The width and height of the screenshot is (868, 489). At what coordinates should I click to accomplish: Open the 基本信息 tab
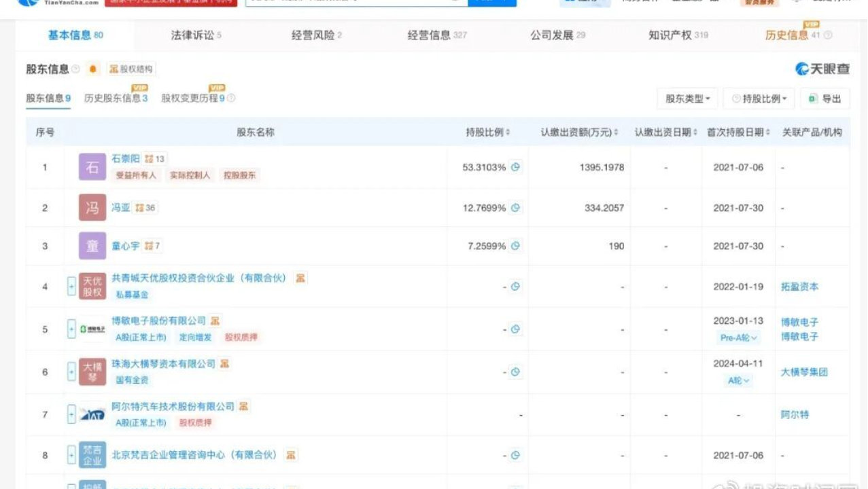75,35
